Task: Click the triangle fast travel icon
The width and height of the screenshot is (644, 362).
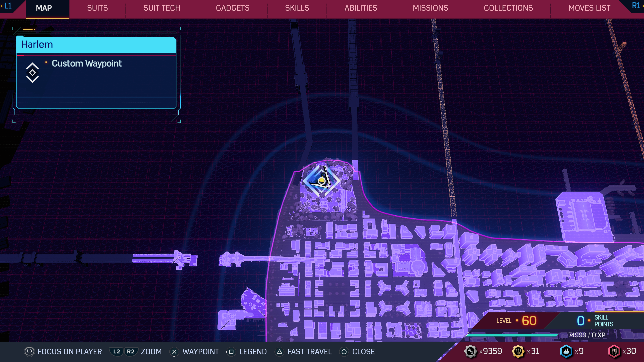Action: (280, 351)
